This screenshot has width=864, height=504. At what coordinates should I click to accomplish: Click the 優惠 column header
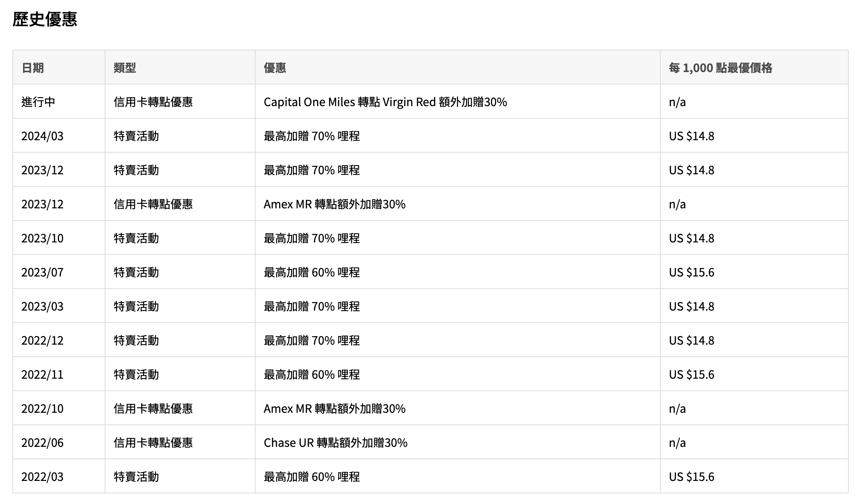point(275,68)
